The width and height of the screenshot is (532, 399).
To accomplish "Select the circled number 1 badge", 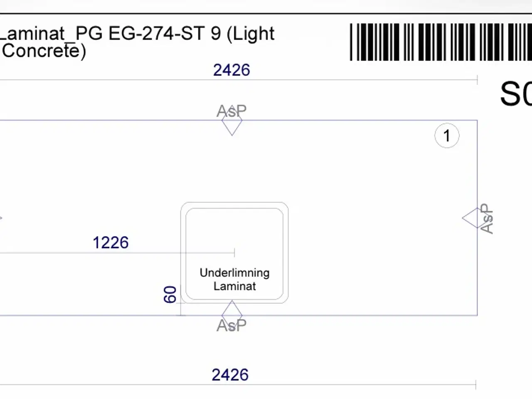I will click(x=447, y=136).
